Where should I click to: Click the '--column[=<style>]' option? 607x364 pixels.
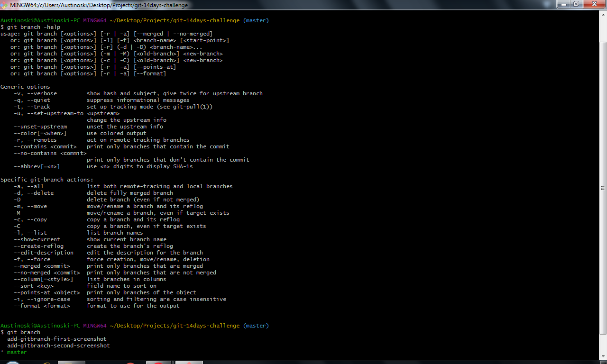point(44,279)
